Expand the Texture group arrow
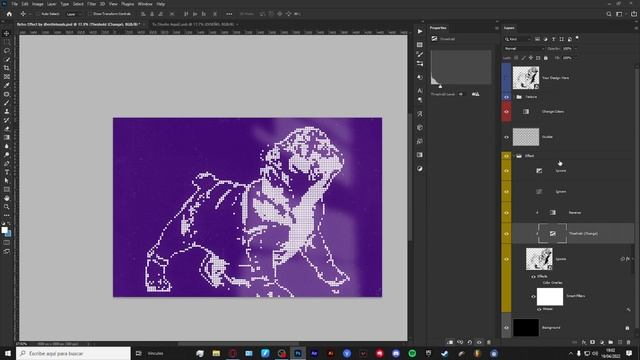 click(x=513, y=97)
